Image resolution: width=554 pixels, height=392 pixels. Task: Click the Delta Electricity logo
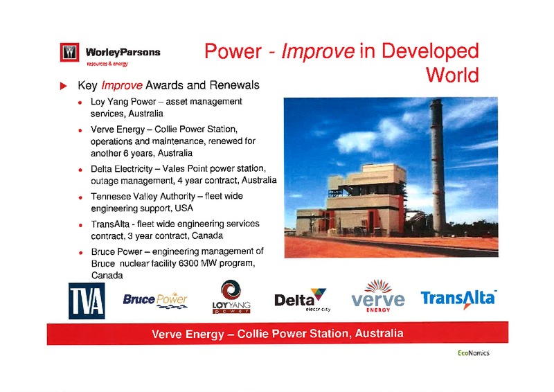[x=303, y=300]
